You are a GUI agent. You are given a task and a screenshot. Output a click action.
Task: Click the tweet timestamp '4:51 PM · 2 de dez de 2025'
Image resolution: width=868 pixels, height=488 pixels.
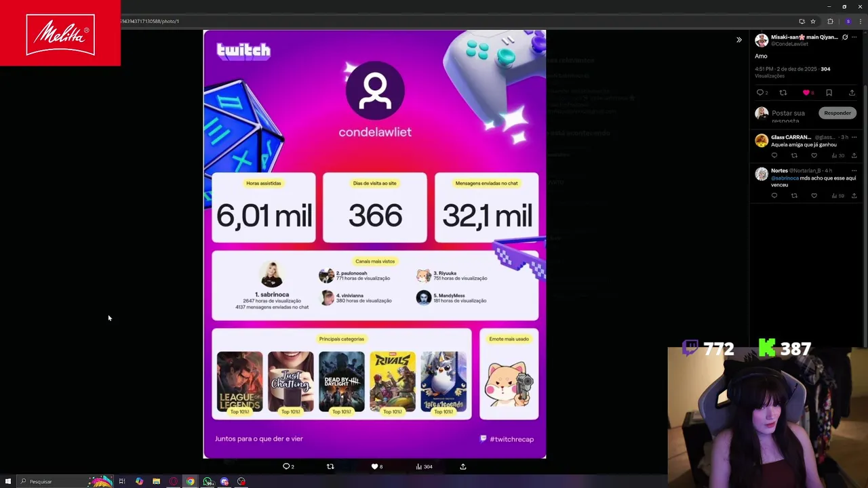[x=786, y=69]
